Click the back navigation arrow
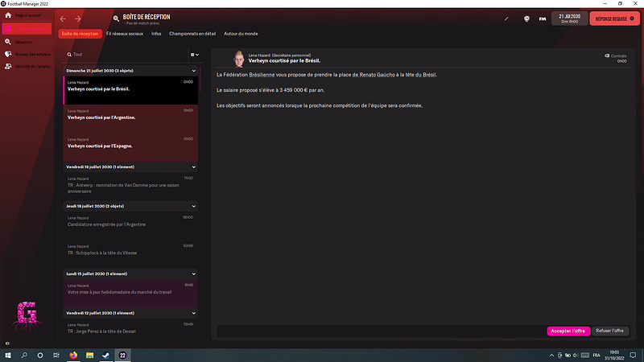The width and height of the screenshot is (644, 362). tap(63, 19)
